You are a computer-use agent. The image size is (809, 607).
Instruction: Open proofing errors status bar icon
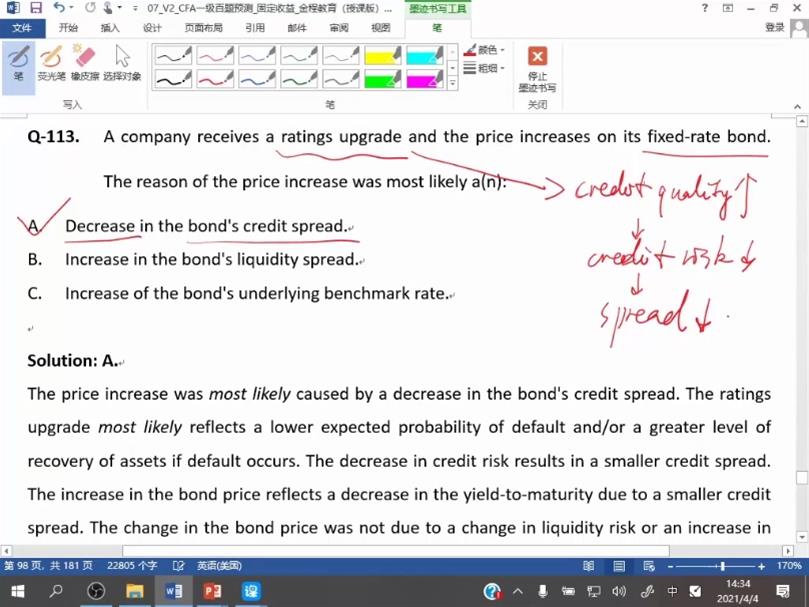[179, 566]
